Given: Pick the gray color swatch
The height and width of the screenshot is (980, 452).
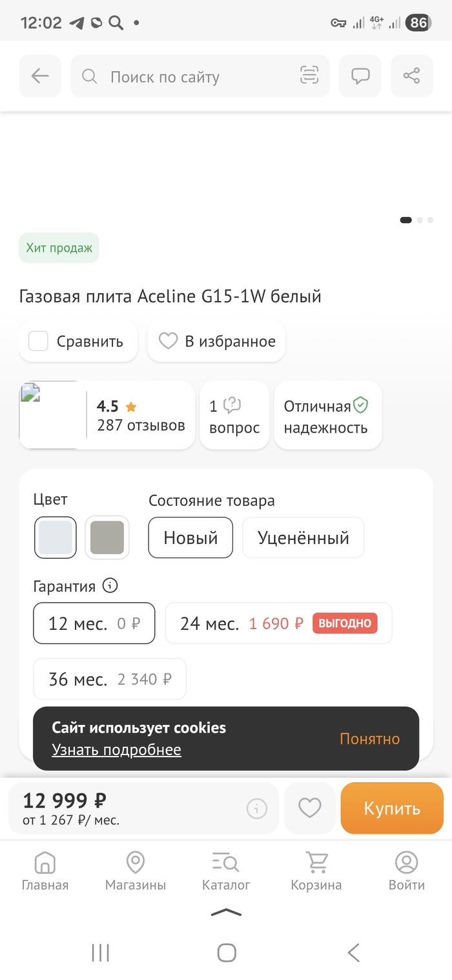Looking at the screenshot, I should tap(107, 537).
